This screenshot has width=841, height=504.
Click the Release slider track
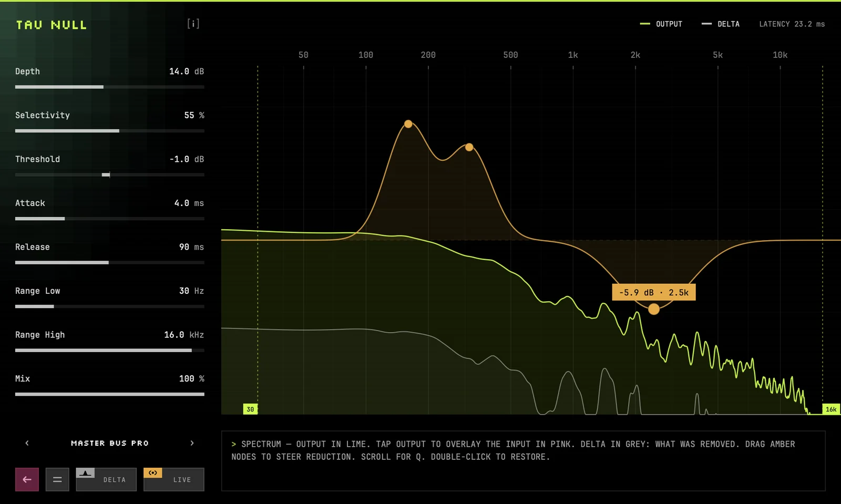110,262
